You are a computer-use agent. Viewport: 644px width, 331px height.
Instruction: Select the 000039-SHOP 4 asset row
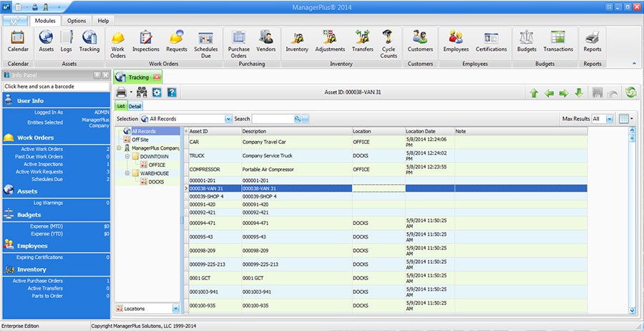(x=387, y=196)
